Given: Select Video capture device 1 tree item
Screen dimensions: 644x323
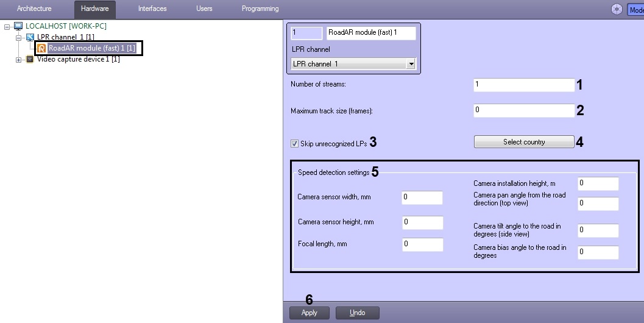Looking at the screenshot, I should click(x=78, y=59).
